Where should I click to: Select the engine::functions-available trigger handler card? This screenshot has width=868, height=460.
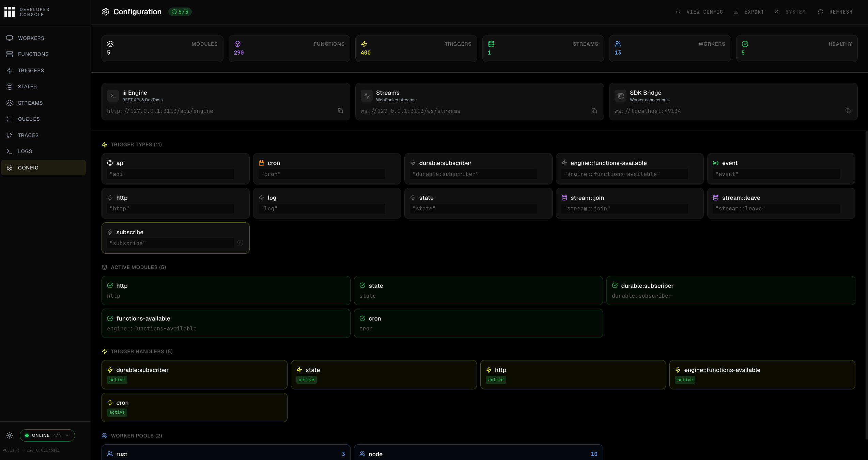click(x=762, y=375)
